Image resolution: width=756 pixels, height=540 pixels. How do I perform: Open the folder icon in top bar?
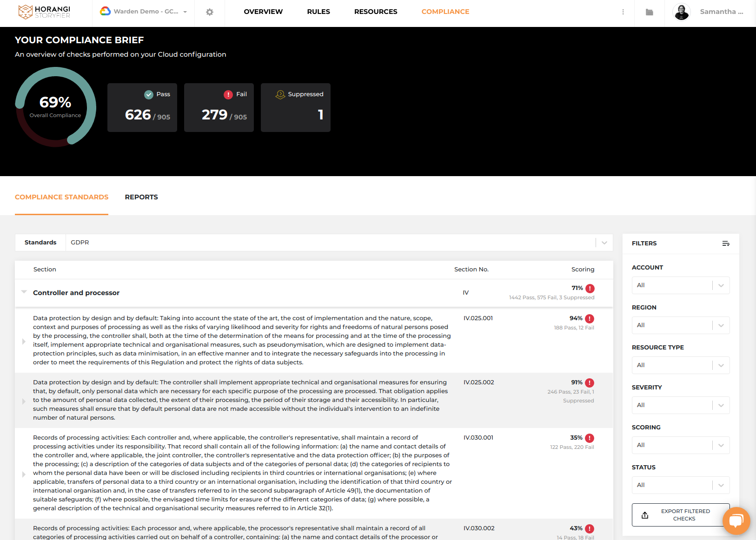650,12
